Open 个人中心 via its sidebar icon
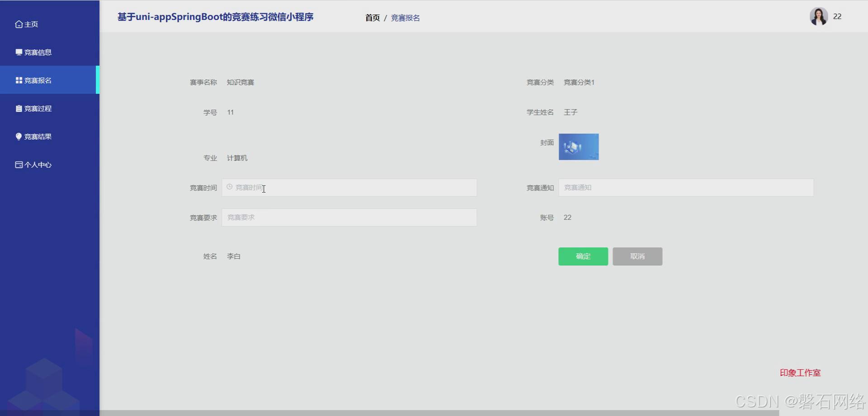This screenshot has width=868, height=416. click(x=18, y=165)
